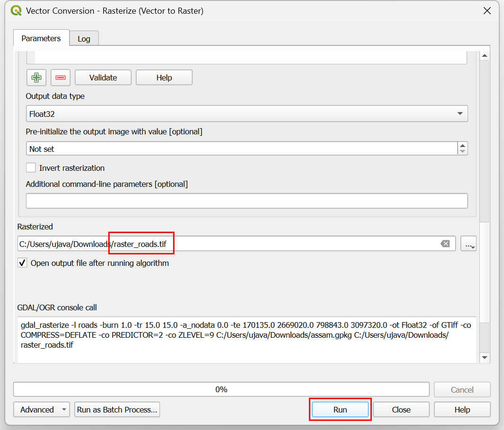Click the 0% progress bar
The image size is (504, 430).
pyautogui.click(x=221, y=389)
